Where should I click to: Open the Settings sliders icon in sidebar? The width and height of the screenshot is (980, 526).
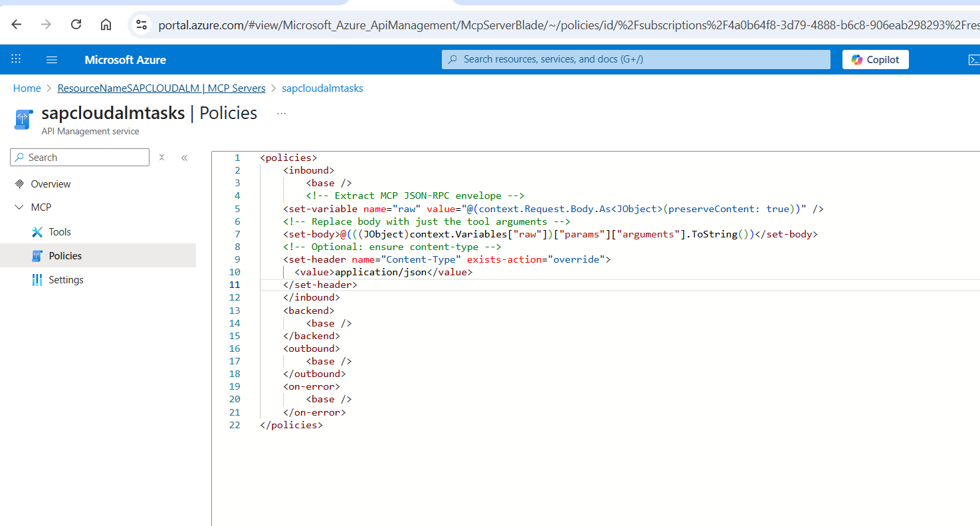coord(37,280)
